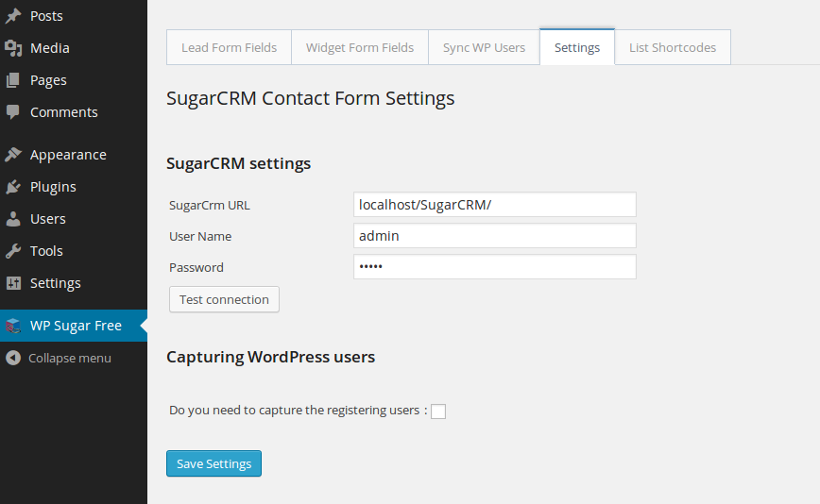Click the Save Settings button
820x504 pixels.
pos(214,463)
